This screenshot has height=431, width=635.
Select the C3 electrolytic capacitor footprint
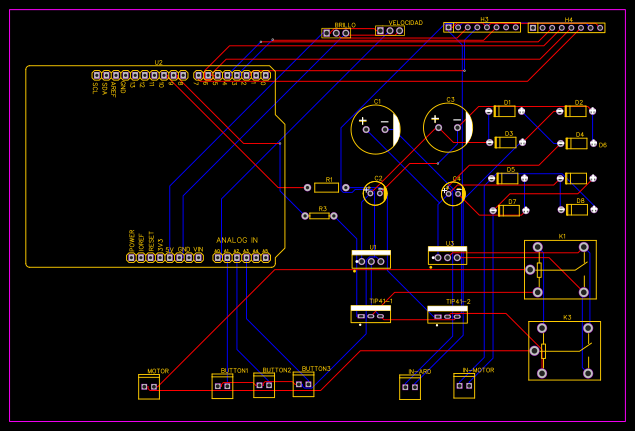pos(448,128)
